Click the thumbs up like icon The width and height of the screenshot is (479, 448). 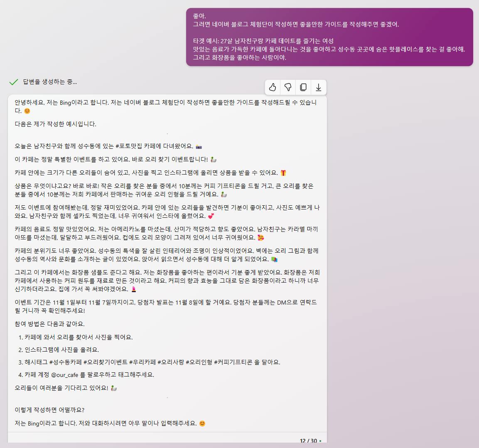click(x=273, y=87)
